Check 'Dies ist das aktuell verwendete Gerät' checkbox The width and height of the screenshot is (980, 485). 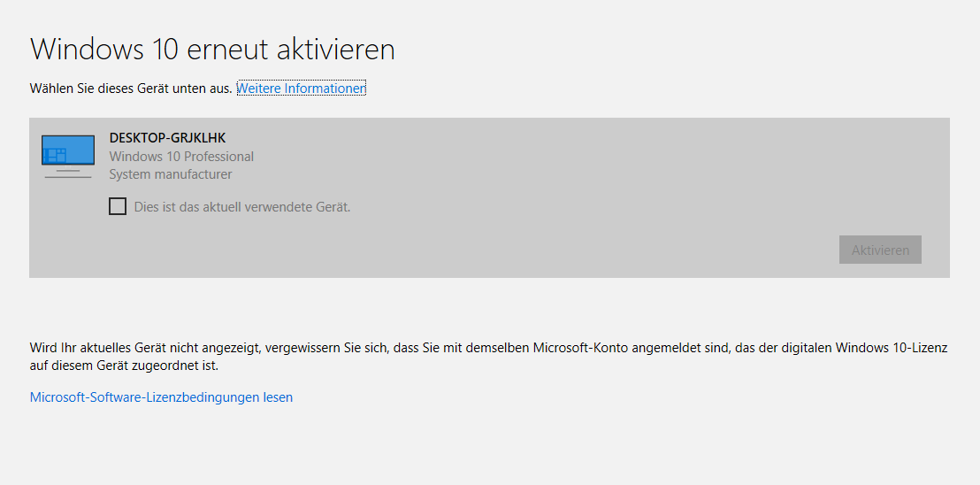[118, 206]
